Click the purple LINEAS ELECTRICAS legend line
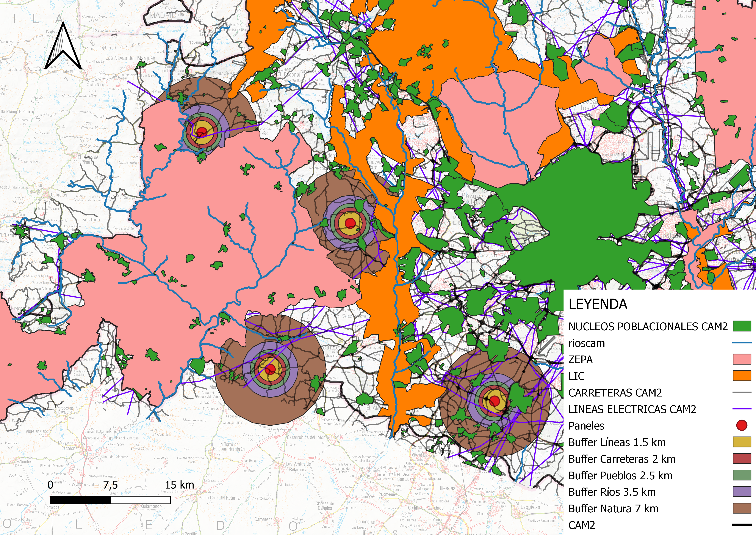This screenshot has height=535, width=756. coord(742,409)
